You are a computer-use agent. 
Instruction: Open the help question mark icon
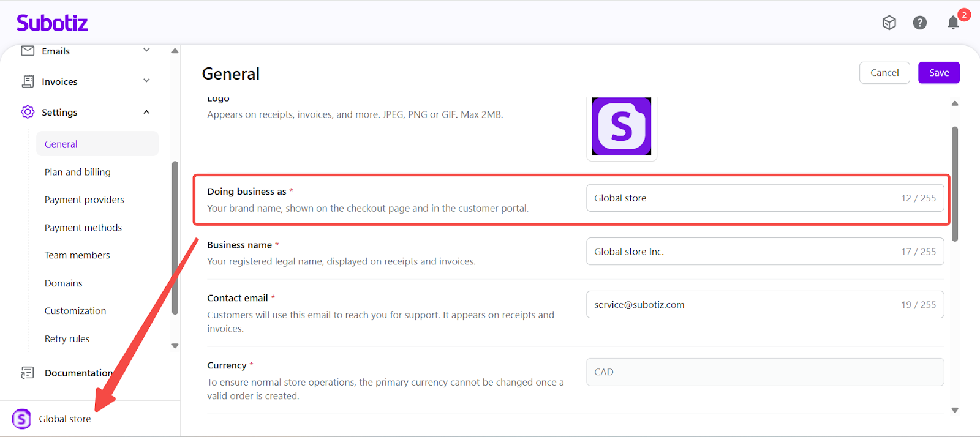coord(919,23)
